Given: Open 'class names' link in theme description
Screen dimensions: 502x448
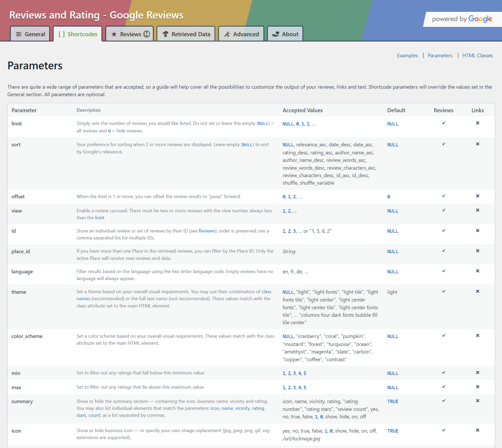Looking at the screenshot, I should tap(174, 295).
